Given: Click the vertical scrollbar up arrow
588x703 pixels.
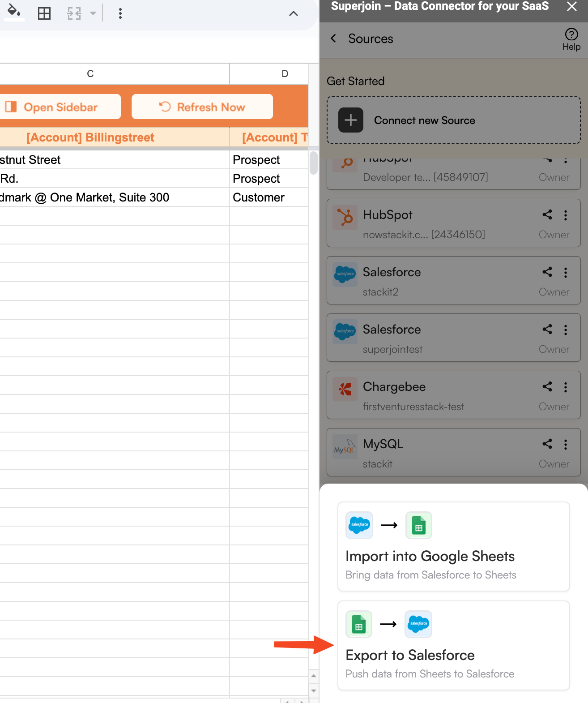Looking at the screenshot, I should (314, 676).
